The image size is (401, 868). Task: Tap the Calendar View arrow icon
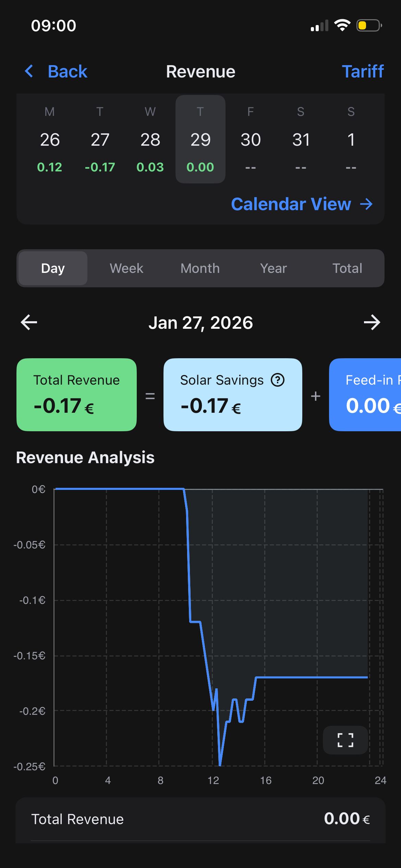tap(366, 204)
